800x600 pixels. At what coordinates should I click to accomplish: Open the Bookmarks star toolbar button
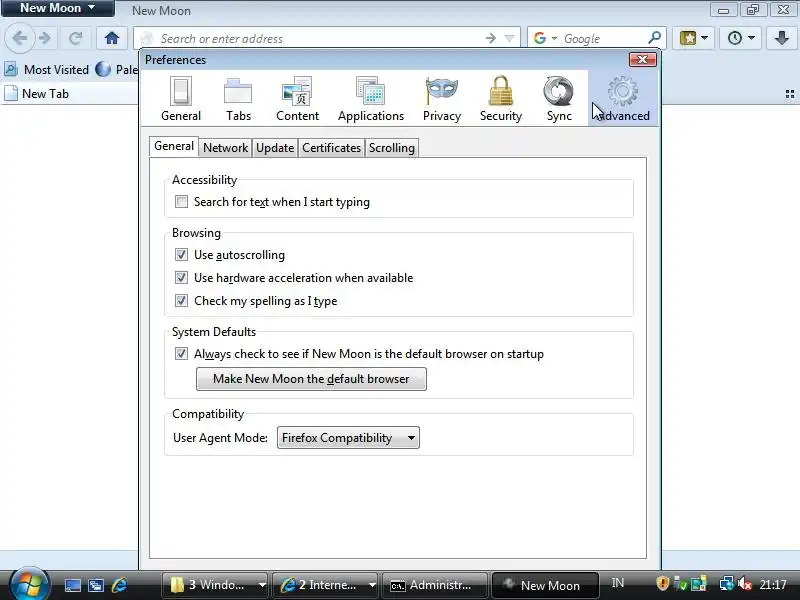688,38
